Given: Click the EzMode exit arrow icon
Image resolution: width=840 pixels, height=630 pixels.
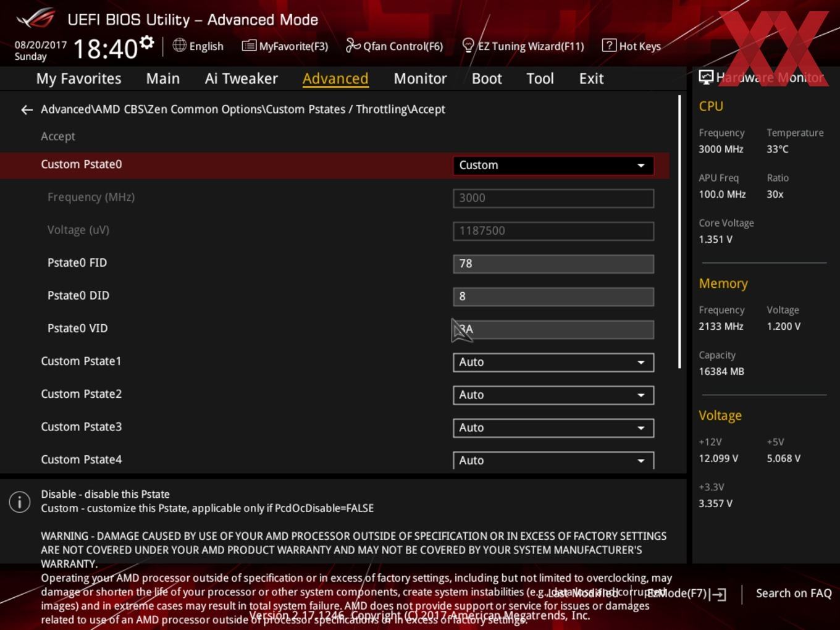Looking at the screenshot, I should [x=718, y=594].
